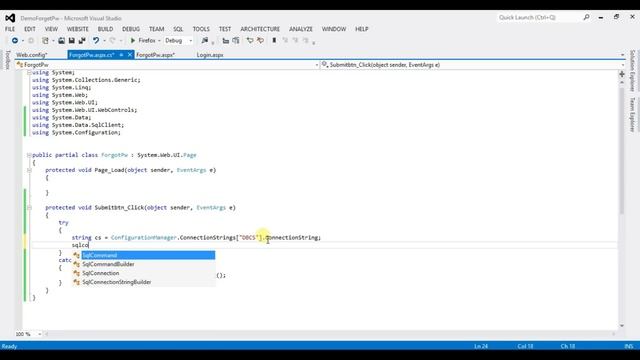Open the Solution Explorer side tab
This screenshot has height=360, width=640.
coord(632,71)
